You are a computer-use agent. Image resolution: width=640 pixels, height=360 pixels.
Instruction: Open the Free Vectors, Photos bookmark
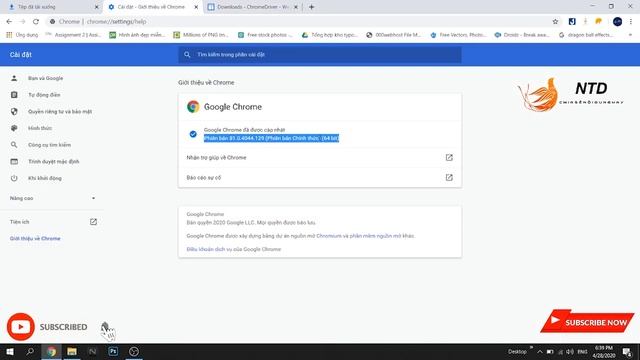tap(458, 35)
